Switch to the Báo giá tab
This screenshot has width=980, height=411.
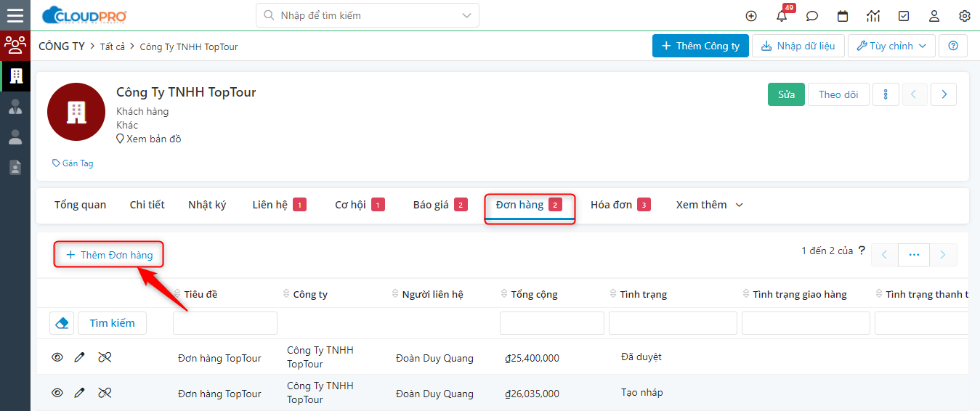[x=440, y=205]
